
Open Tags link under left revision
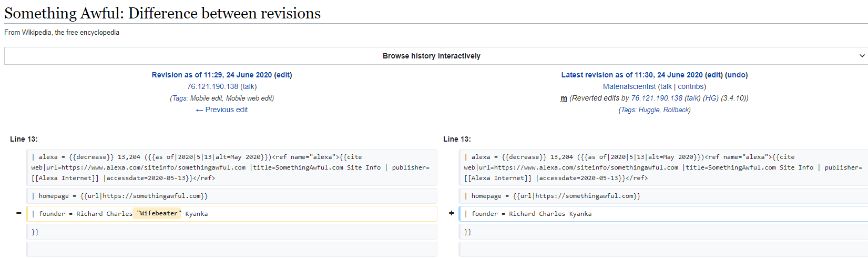tap(179, 98)
